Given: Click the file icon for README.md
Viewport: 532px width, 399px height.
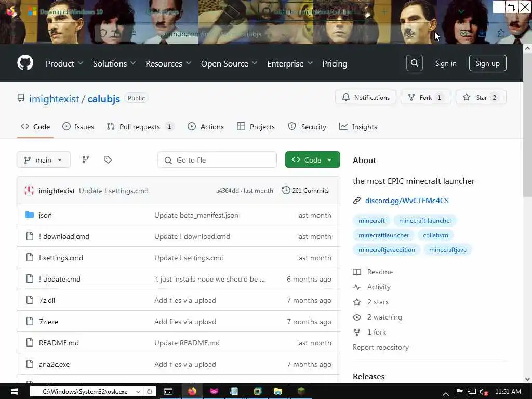Looking at the screenshot, I should [30, 343].
